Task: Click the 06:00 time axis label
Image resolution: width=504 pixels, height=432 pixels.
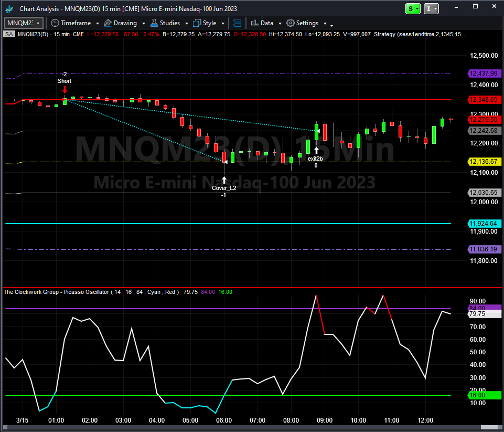Action: point(224,420)
